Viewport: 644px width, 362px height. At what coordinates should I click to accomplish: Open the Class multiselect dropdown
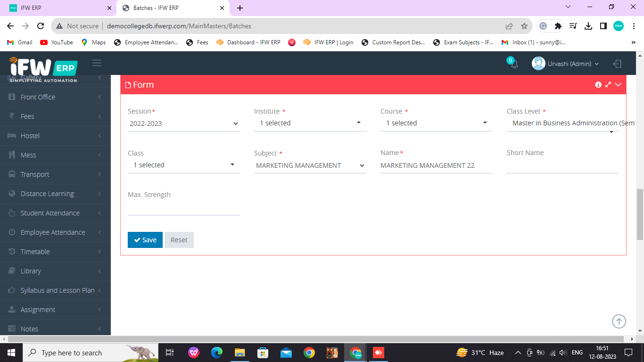click(x=184, y=165)
